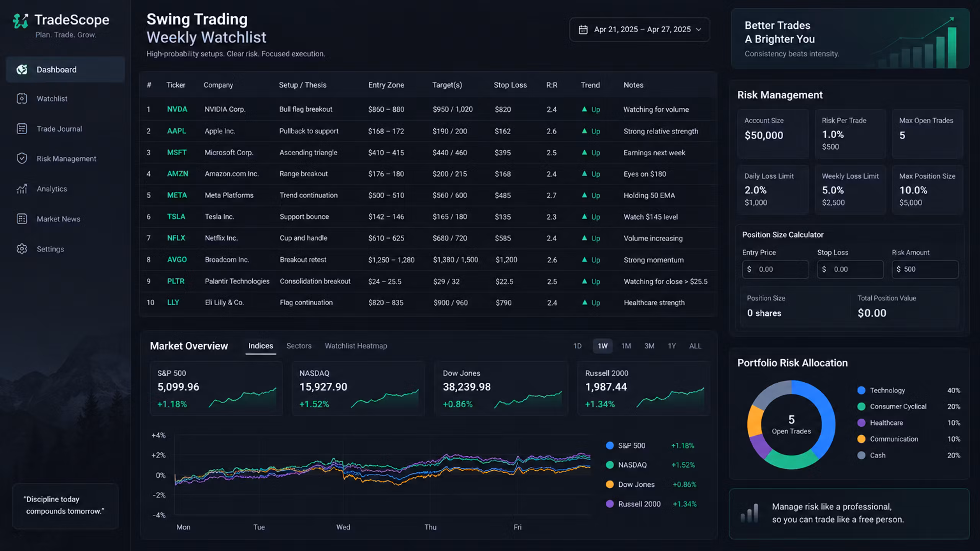
Task: Open Dashboard via its sidebar icon
Action: tap(22, 69)
